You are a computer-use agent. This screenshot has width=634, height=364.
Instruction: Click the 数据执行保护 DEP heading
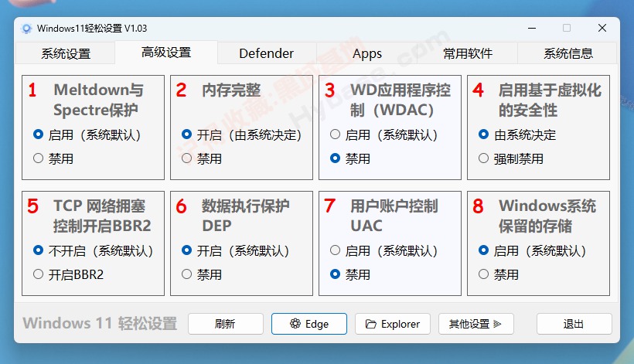(x=245, y=216)
